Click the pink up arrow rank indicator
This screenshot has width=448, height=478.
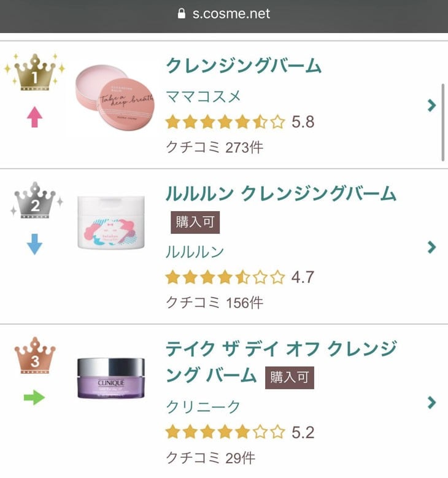point(34,117)
